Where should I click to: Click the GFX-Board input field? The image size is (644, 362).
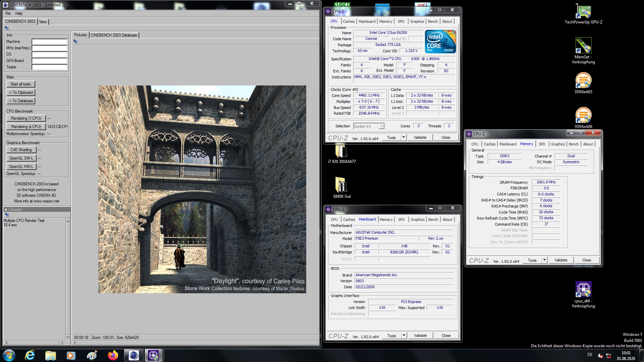(50, 61)
